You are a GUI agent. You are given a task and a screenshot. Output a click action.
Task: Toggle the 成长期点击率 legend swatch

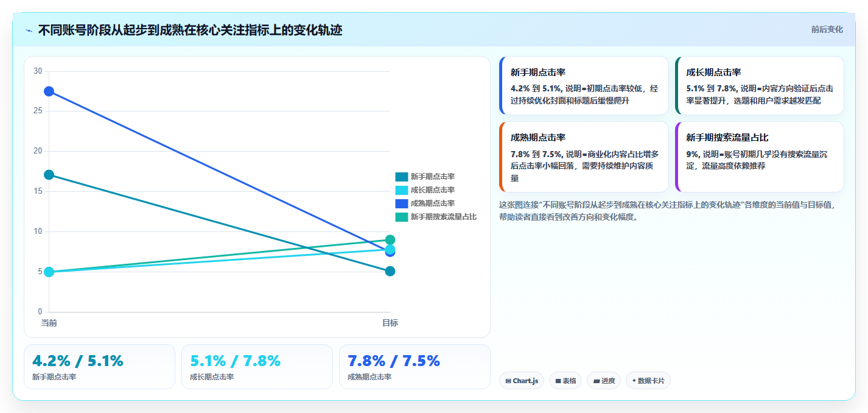click(401, 190)
